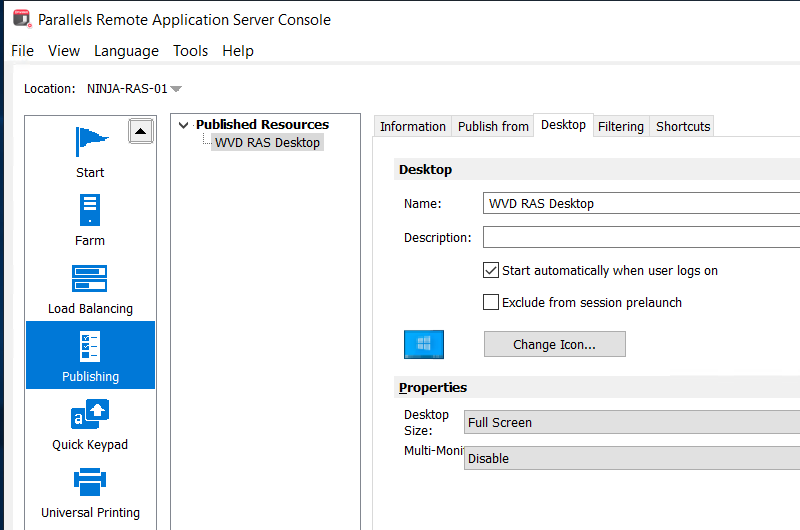Select the Farm server icon
800x530 pixels.
click(90, 210)
